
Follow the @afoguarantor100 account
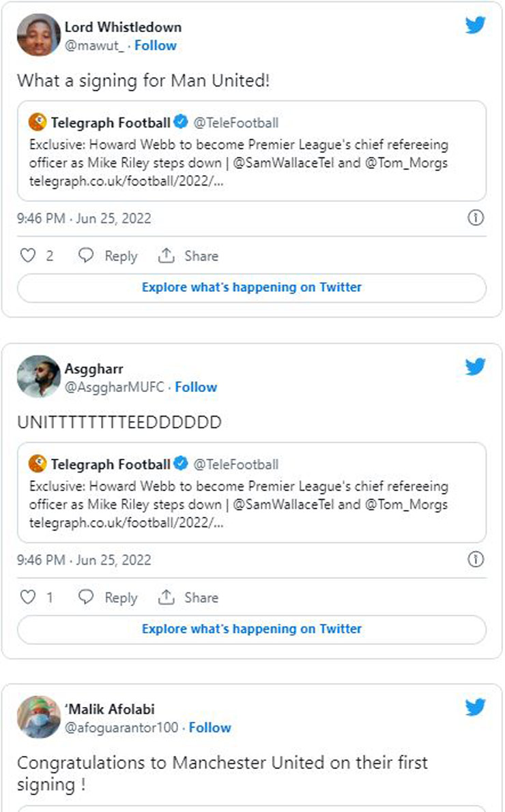210,727
